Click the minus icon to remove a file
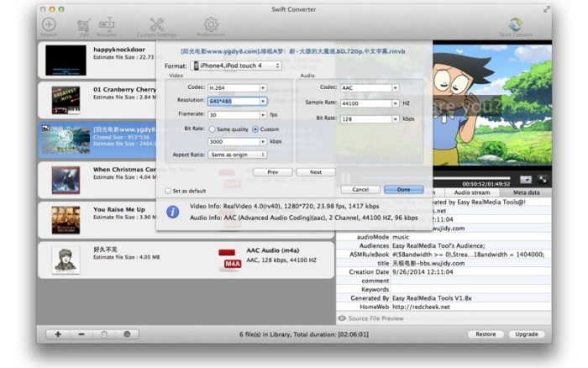The width and height of the screenshot is (588, 368). coord(81,334)
